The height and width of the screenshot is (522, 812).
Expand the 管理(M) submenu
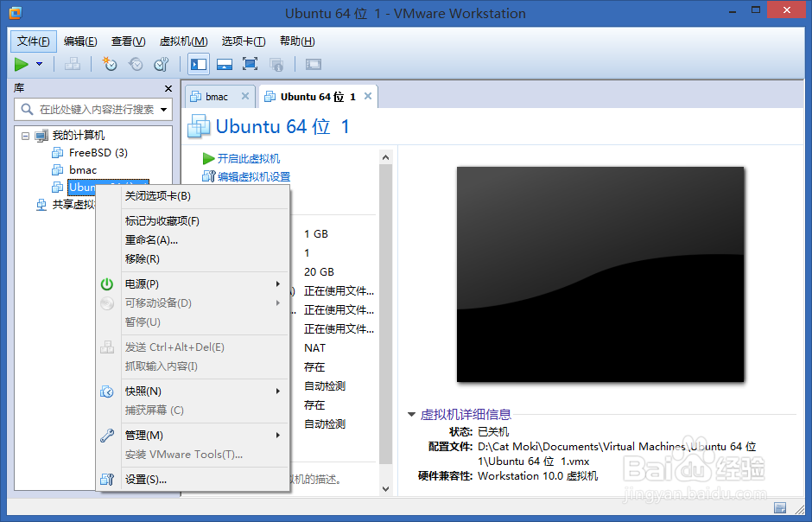205,435
